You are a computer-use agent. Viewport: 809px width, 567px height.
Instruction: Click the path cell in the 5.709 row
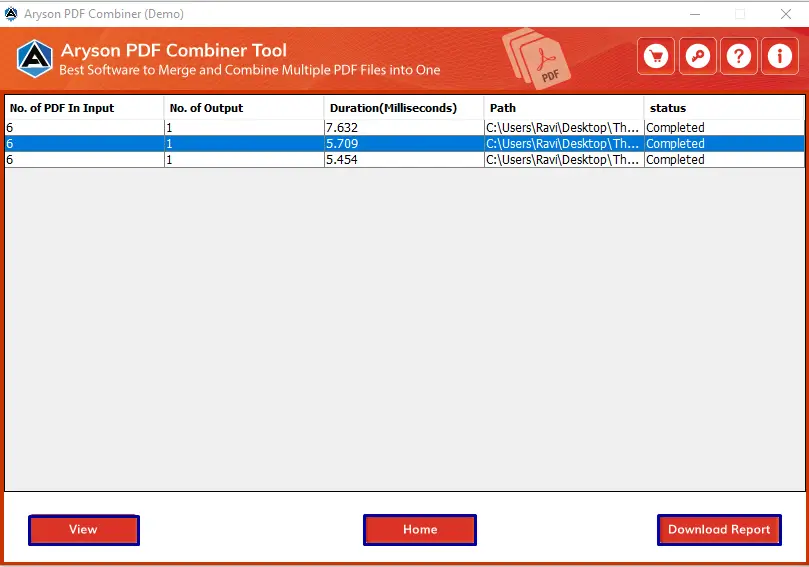(x=562, y=143)
